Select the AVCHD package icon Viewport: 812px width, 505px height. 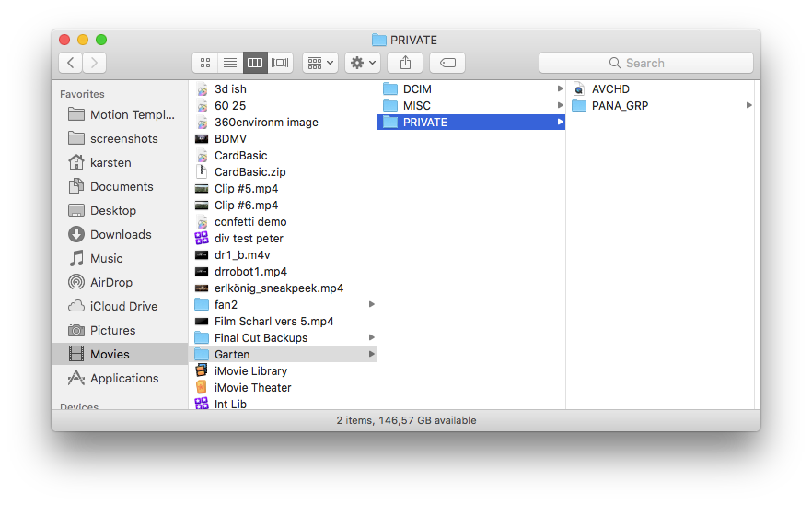[579, 89]
